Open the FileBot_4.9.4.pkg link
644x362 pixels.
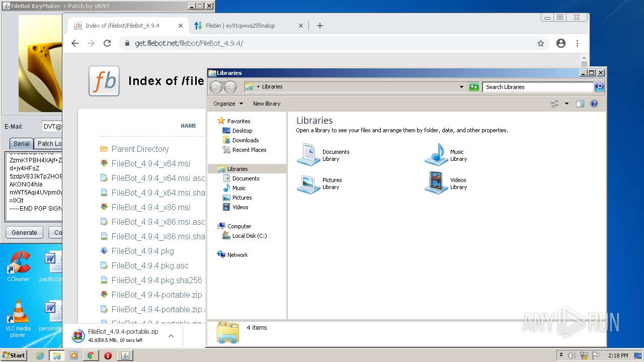point(143,251)
